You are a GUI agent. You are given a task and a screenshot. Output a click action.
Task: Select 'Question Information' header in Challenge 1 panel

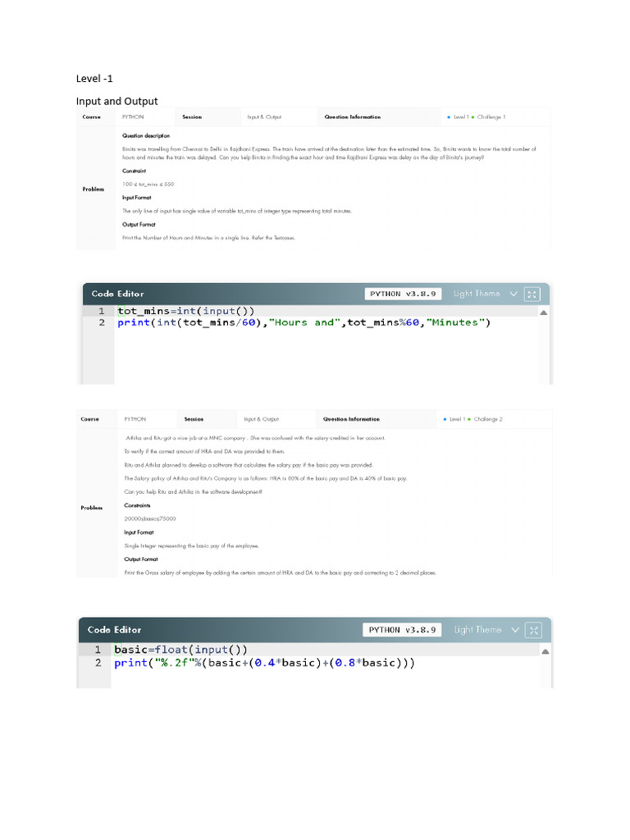click(x=353, y=116)
